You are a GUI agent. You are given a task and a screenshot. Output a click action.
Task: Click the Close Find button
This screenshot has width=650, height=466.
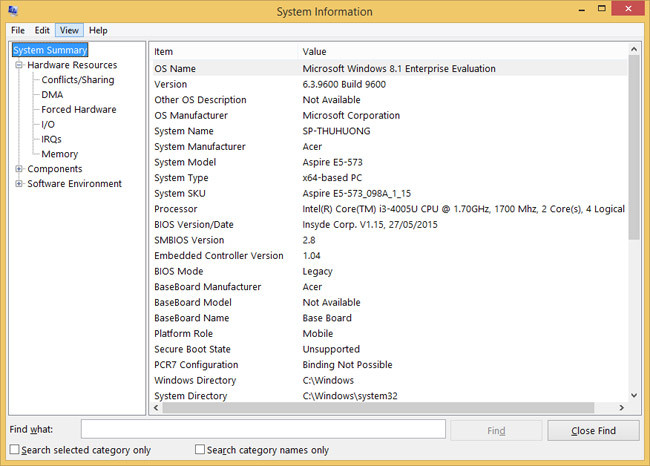593,430
